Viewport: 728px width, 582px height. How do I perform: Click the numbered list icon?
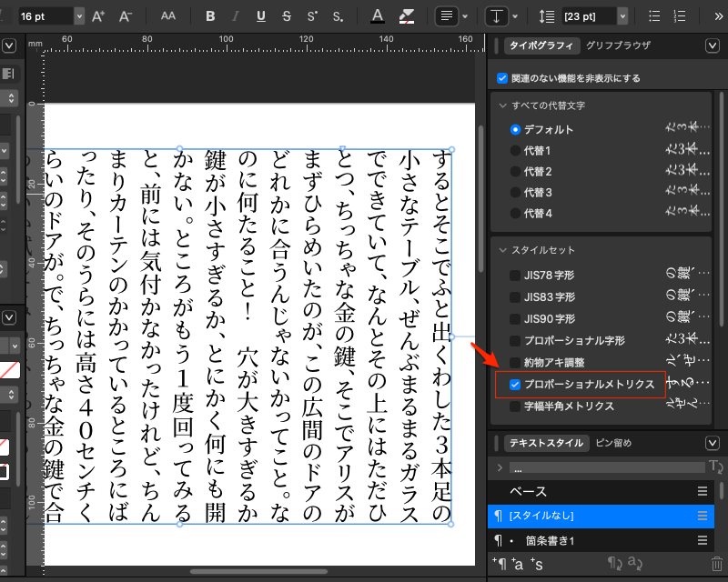point(679,16)
